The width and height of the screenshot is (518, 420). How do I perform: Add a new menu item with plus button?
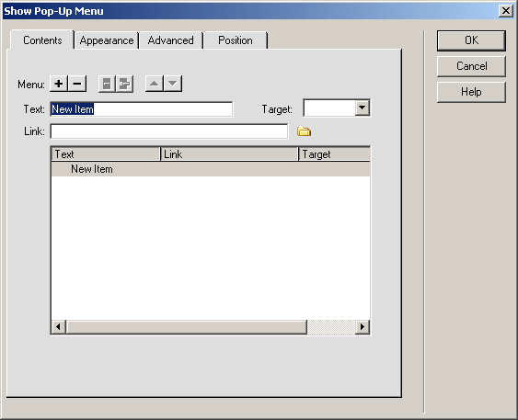(59, 84)
